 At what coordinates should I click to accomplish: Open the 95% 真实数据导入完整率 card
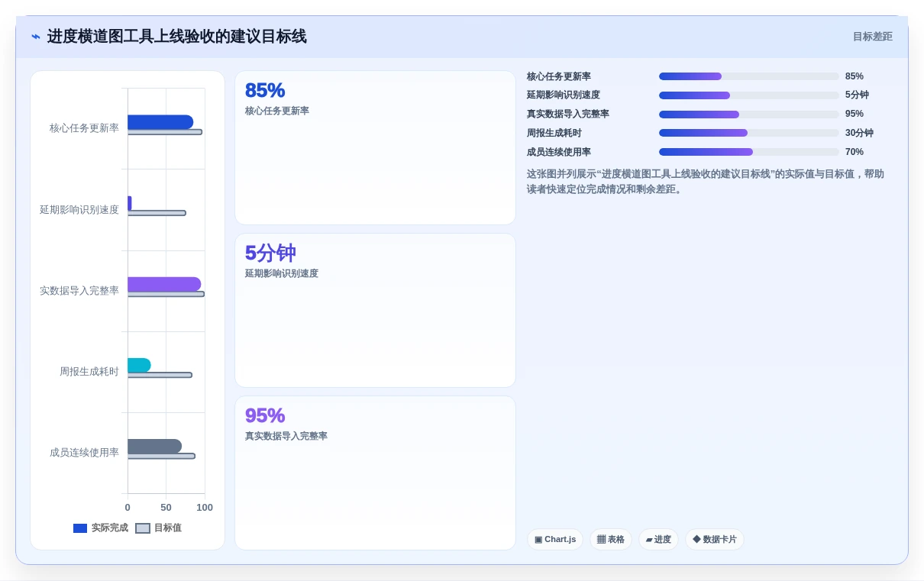pyautogui.click(x=375, y=473)
